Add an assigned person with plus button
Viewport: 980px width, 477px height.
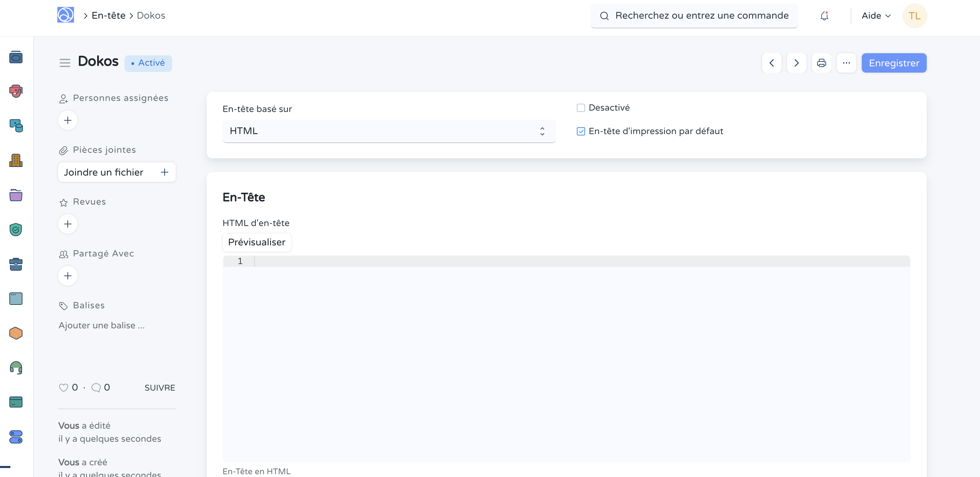click(x=68, y=120)
